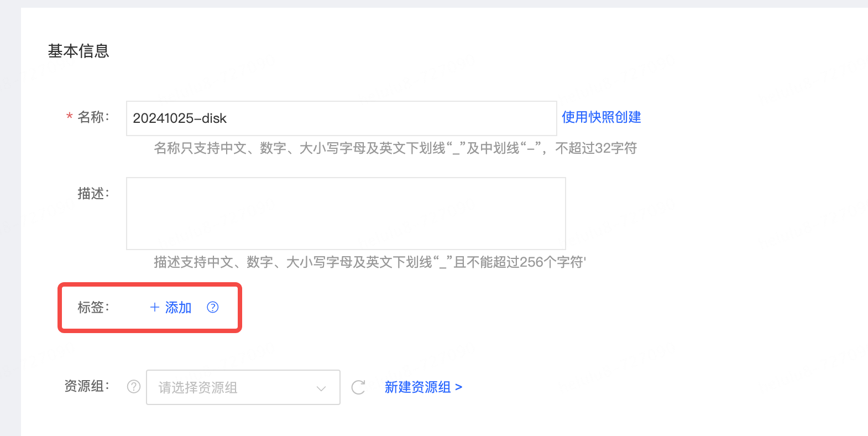Click the question mark icon before resource group dropdown
The width and height of the screenshot is (868, 436).
click(x=134, y=387)
